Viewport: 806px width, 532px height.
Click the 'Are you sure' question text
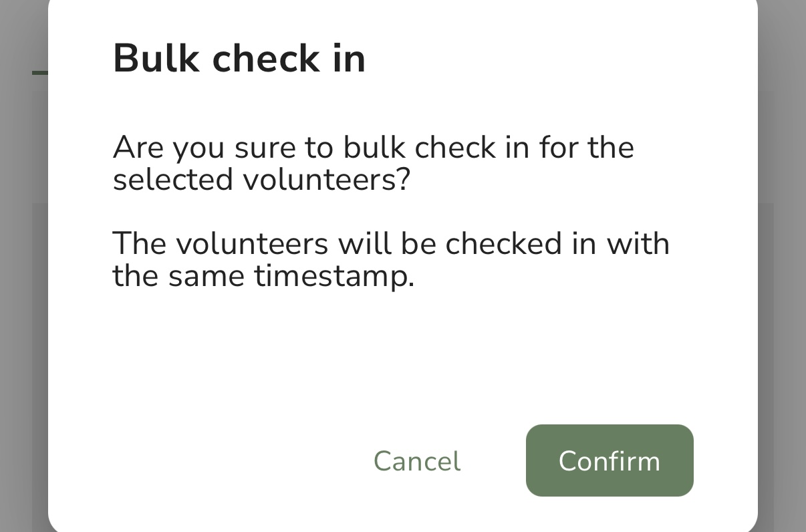[373, 163]
